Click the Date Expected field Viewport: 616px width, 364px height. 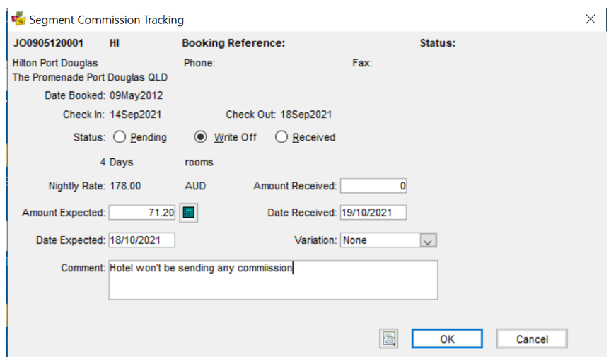(x=142, y=240)
